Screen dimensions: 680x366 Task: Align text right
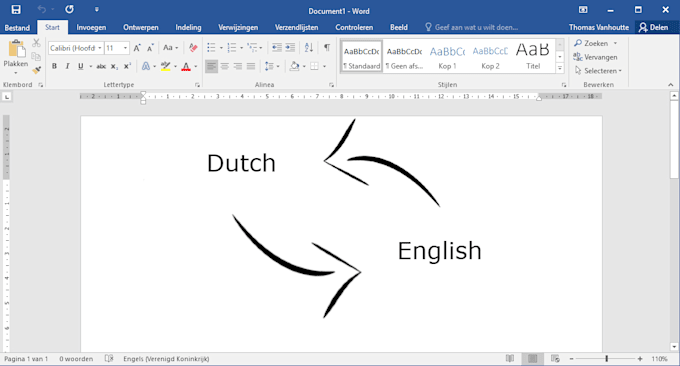(238, 66)
